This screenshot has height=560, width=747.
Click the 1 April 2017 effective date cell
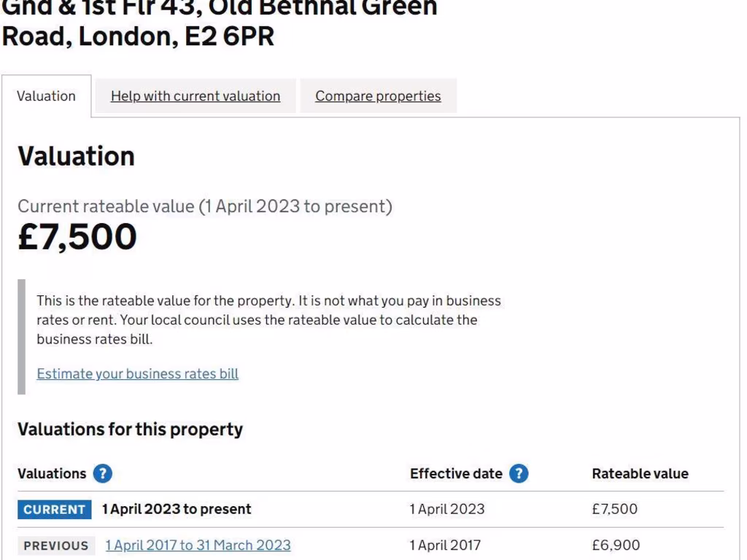pos(445,545)
